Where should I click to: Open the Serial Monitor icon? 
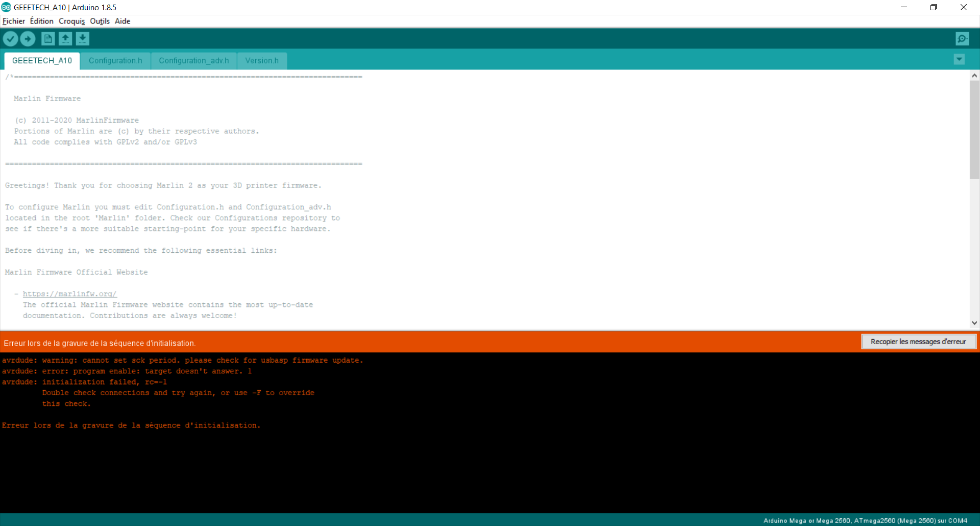(962, 39)
